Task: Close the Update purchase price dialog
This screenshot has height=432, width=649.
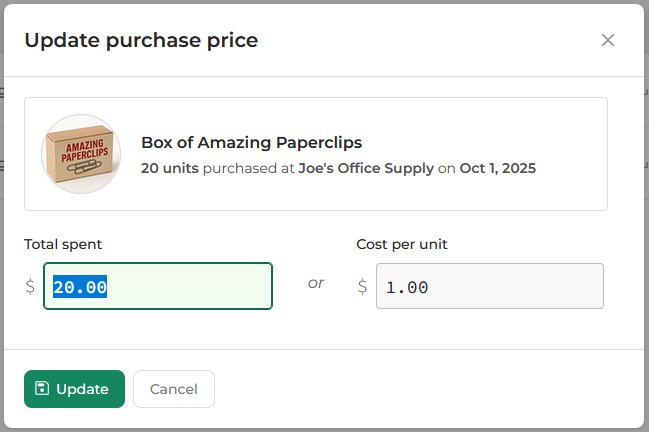Action: [x=608, y=41]
